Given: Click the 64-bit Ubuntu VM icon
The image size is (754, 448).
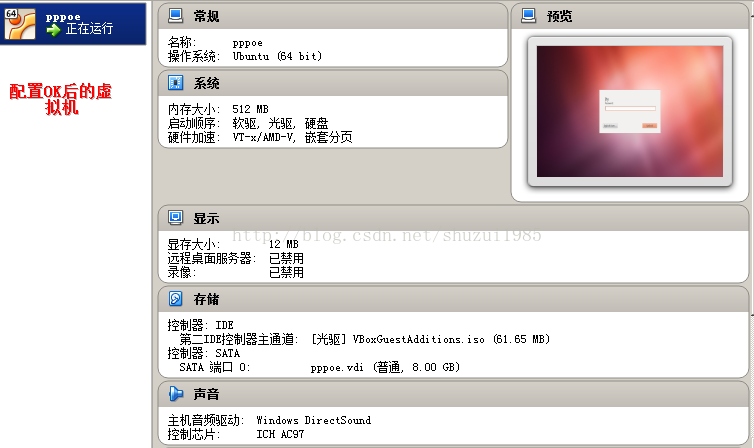Looking at the screenshot, I should pos(20,24).
